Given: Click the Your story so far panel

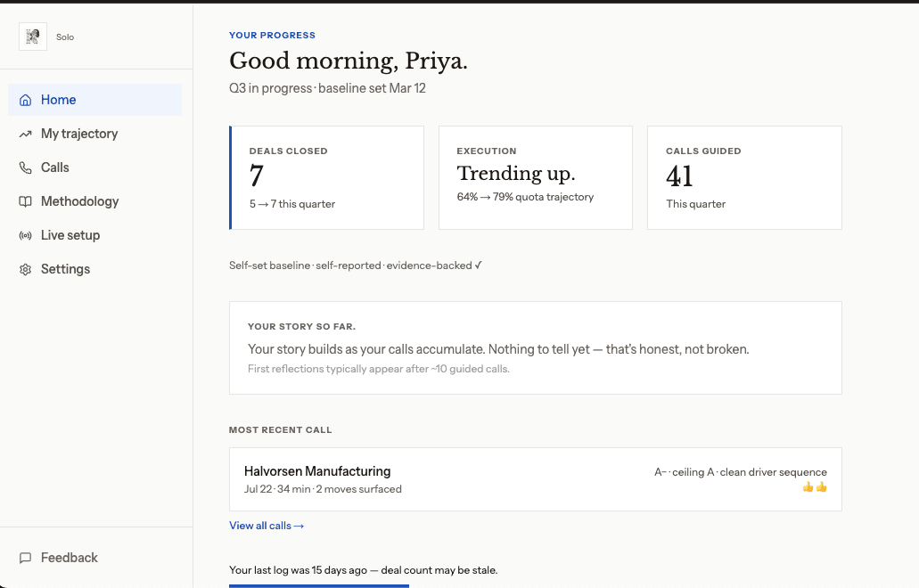Looking at the screenshot, I should 536,347.
